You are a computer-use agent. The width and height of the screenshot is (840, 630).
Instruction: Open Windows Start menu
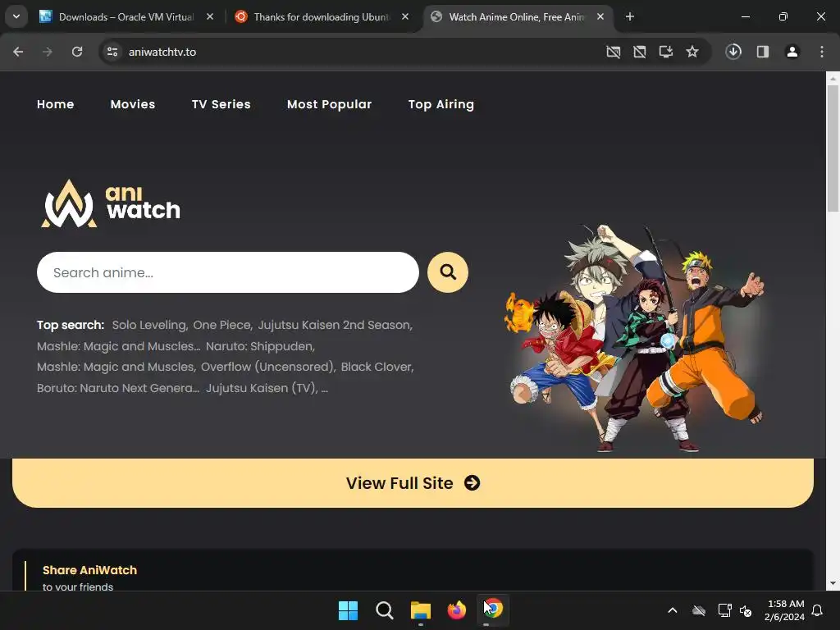[x=348, y=609]
